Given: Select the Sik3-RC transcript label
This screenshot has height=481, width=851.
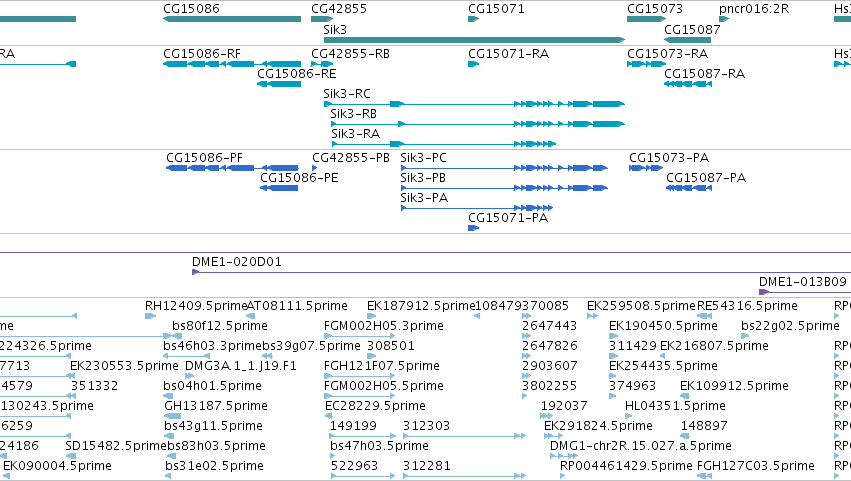Looking at the screenshot, I should (347, 94).
